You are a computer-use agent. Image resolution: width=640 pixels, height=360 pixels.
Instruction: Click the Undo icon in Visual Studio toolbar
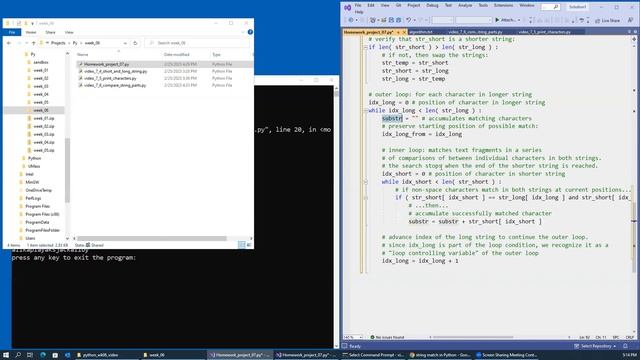(x=408, y=20)
